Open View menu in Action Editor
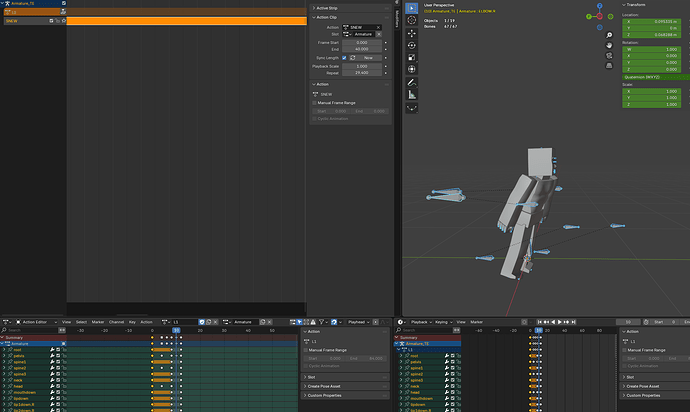This screenshot has width=690, height=412. (66, 322)
